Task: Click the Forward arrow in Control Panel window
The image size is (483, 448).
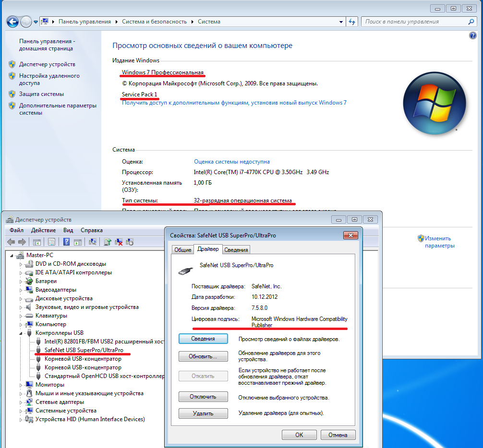Action: pyautogui.click(x=26, y=22)
